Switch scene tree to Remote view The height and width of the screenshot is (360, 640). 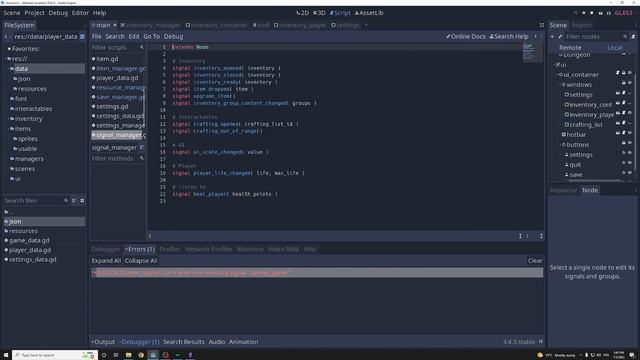pos(570,48)
